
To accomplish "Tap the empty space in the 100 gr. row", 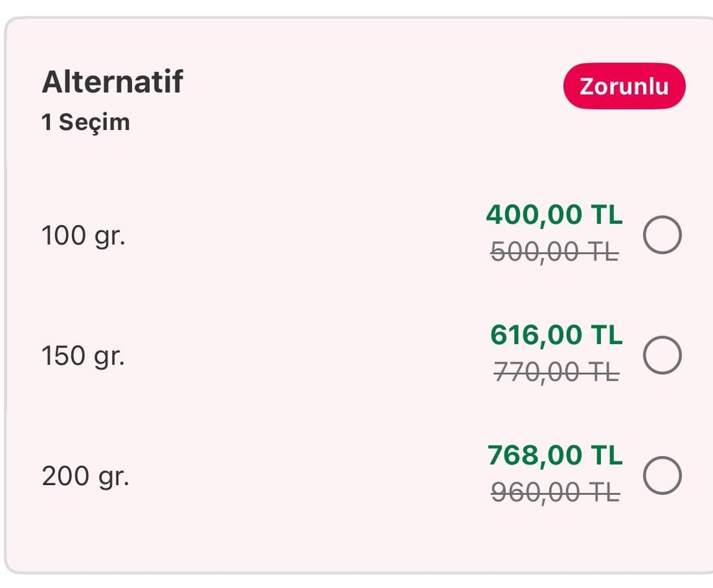I will click(304, 235).
